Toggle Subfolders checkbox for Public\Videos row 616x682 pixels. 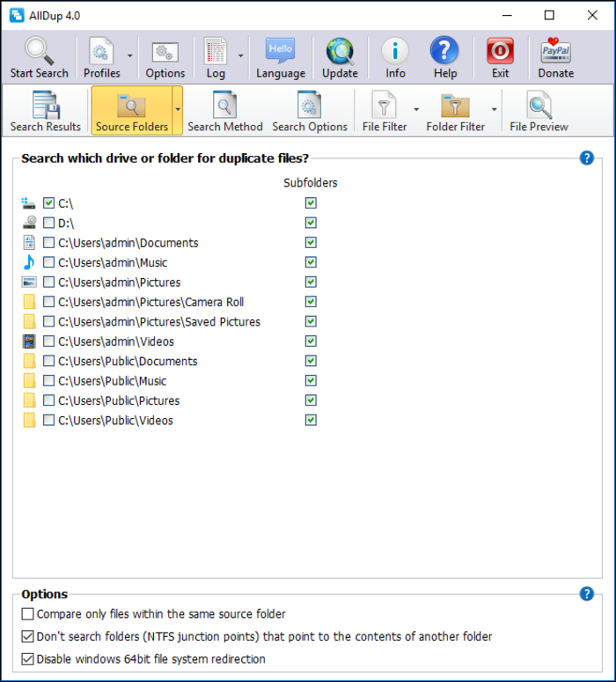click(311, 420)
